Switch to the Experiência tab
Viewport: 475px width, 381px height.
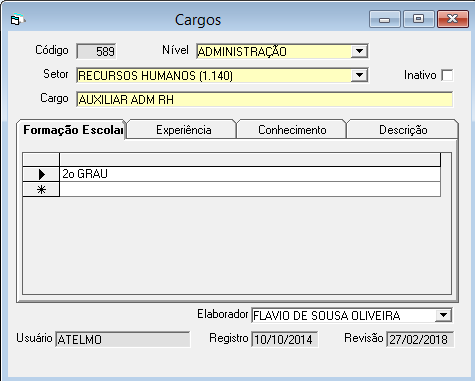(x=183, y=130)
